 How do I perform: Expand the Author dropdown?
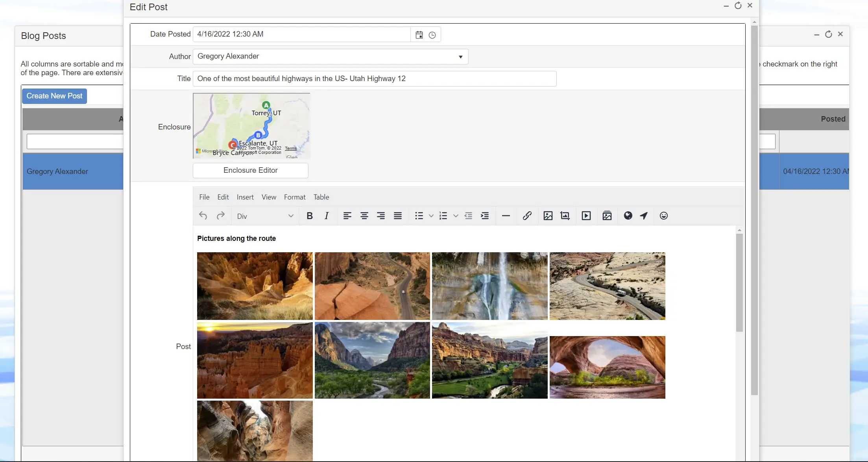point(460,57)
